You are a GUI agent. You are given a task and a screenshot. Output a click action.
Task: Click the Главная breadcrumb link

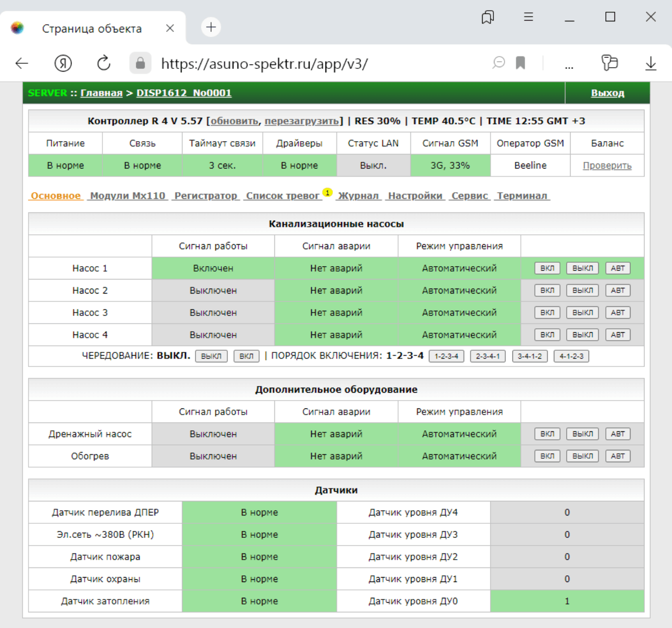point(101,93)
